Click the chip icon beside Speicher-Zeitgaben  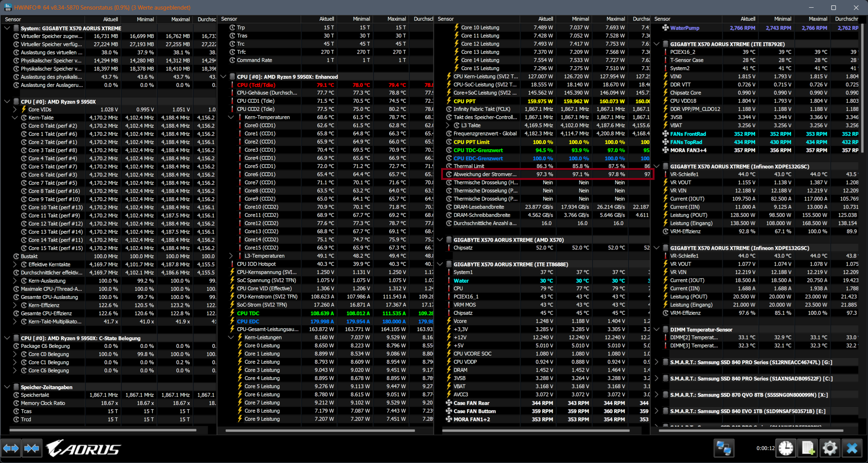16,387
